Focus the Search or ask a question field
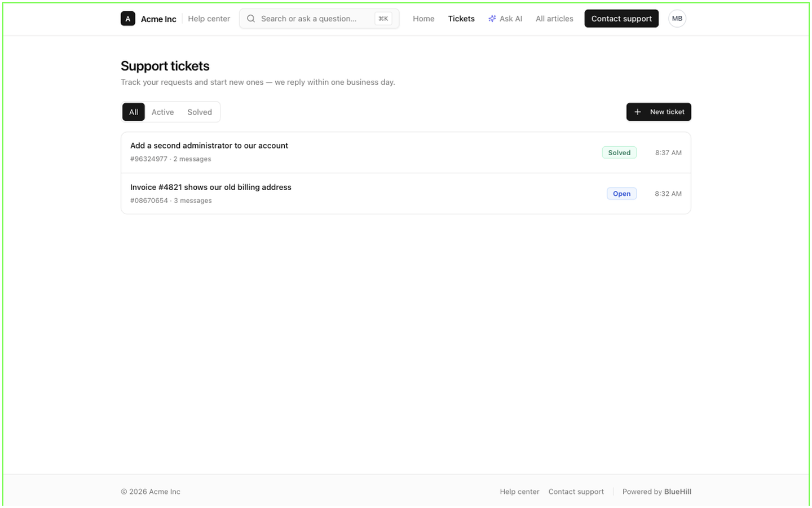Viewport: 812px width, 508px height. pyautogui.click(x=319, y=19)
